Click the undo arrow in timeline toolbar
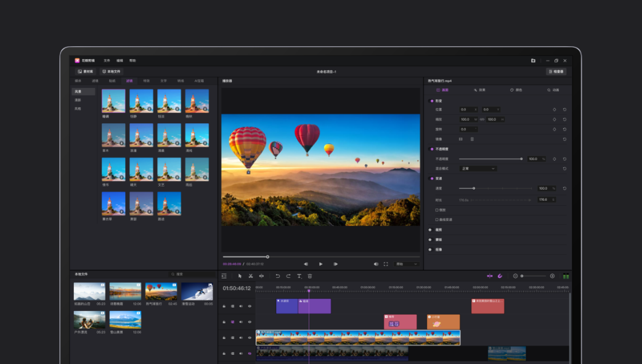 pos(278,276)
